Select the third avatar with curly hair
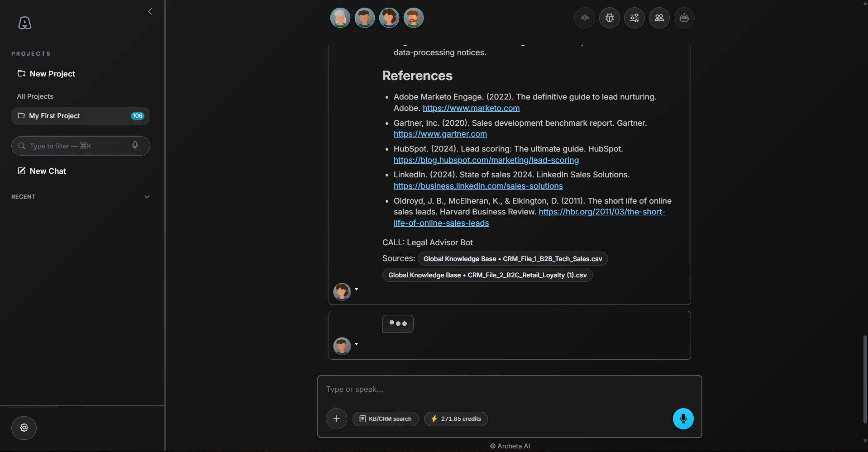868x452 pixels. (389, 18)
